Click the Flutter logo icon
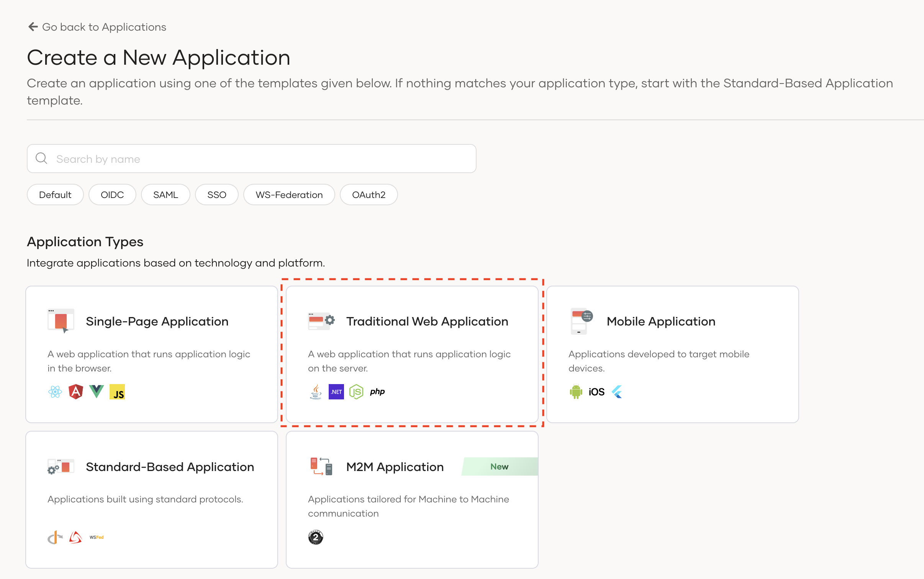924x579 pixels. (617, 392)
